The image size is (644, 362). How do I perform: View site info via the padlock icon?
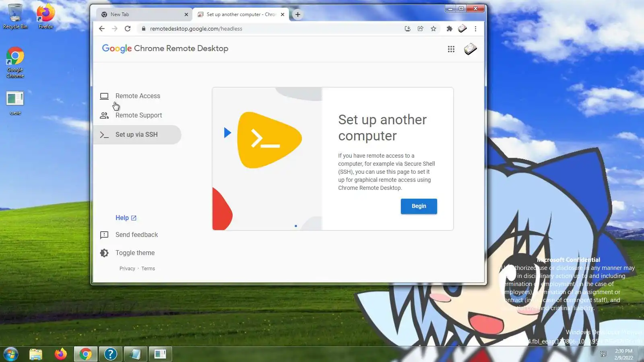pyautogui.click(x=143, y=29)
